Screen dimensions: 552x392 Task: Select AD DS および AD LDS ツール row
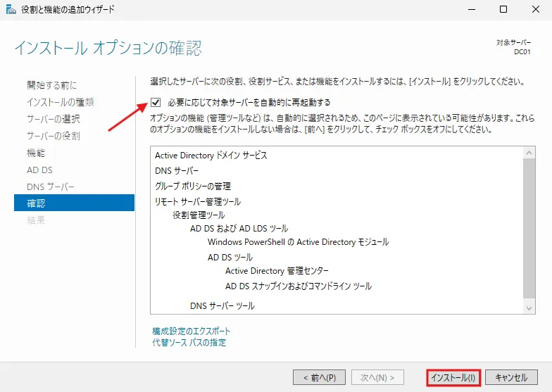(x=239, y=228)
